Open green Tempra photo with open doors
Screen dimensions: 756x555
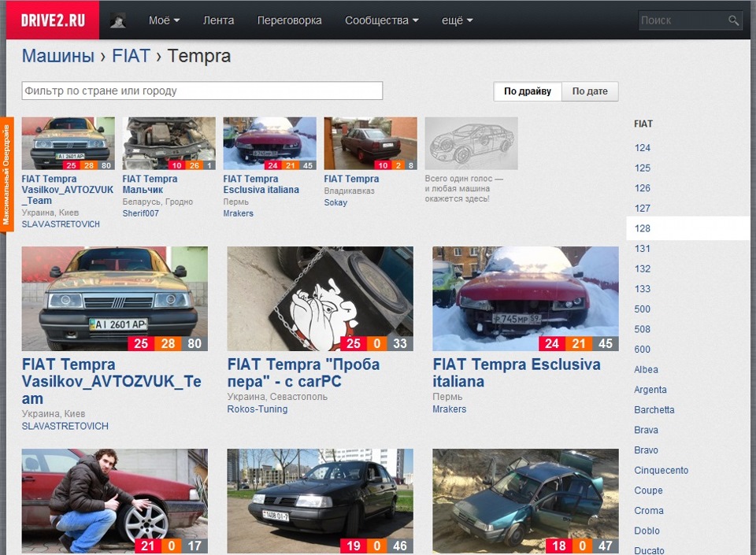point(525,501)
